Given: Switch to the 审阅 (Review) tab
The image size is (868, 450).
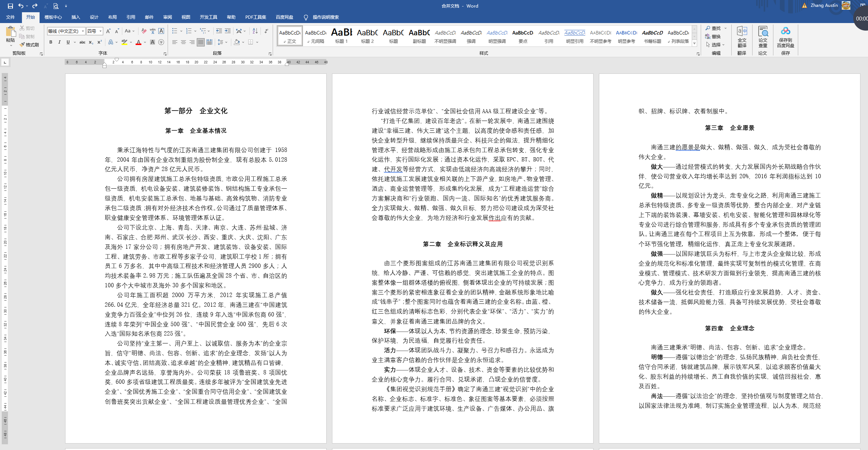Looking at the screenshot, I should coord(167,17).
